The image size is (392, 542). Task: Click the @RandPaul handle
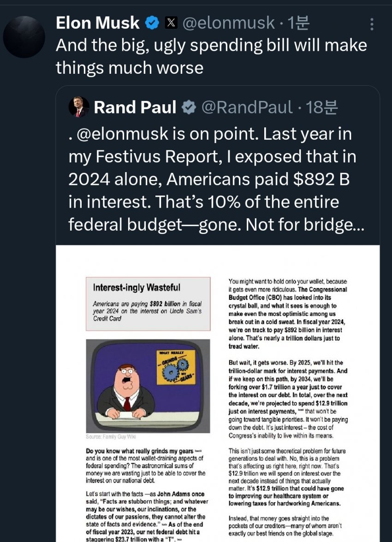[247, 107]
